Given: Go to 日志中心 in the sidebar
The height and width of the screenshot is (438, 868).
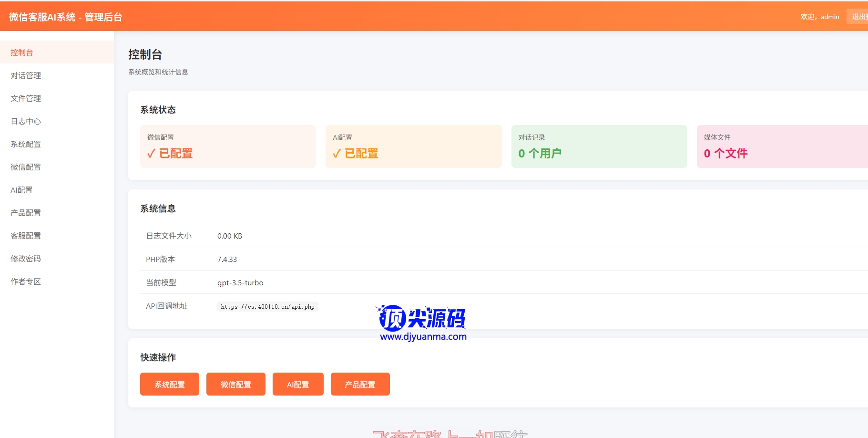Looking at the screenshot, I should click(26, 121).
